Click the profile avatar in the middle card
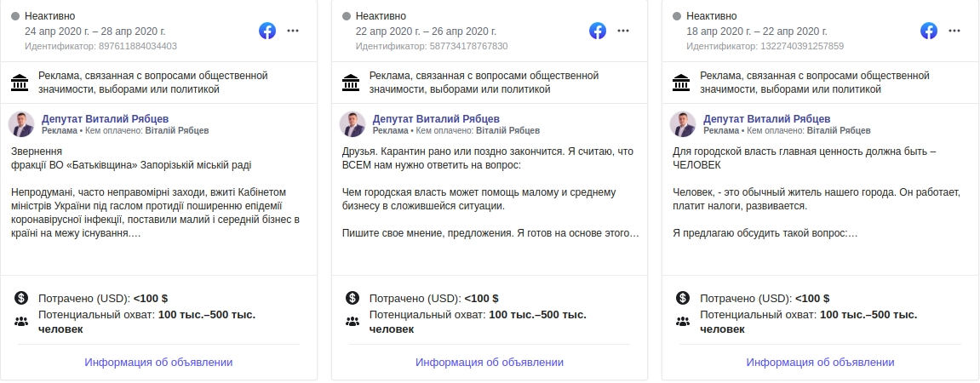This screenshot has width=980, height=383. pos(352,124)
